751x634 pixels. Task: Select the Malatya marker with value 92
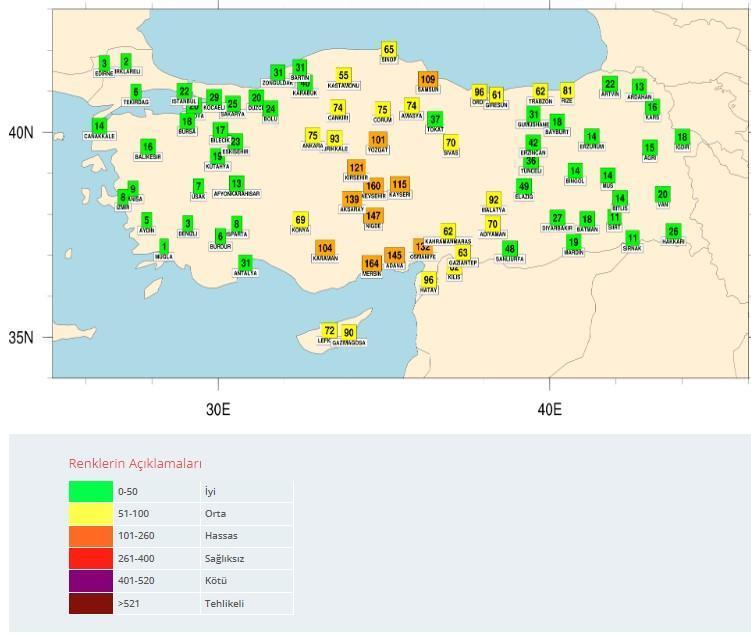click(493, 200)
